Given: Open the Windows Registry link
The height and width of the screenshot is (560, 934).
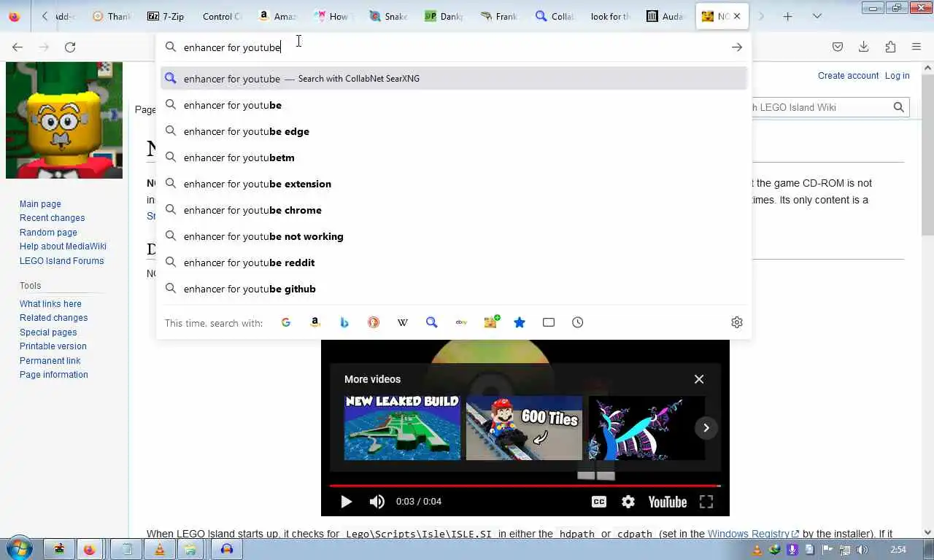Looking at the screenshot, I should coord(753,534).
